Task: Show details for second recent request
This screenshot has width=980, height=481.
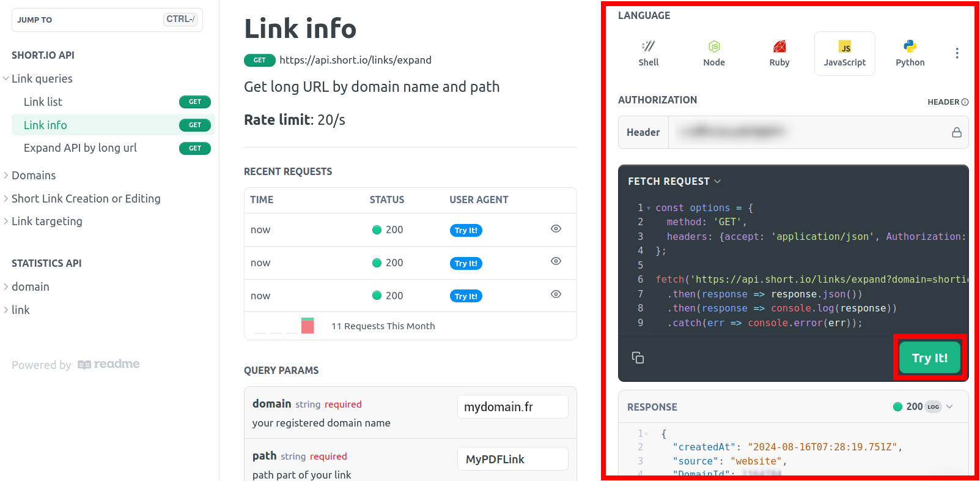Action: [x=555, y=261]
